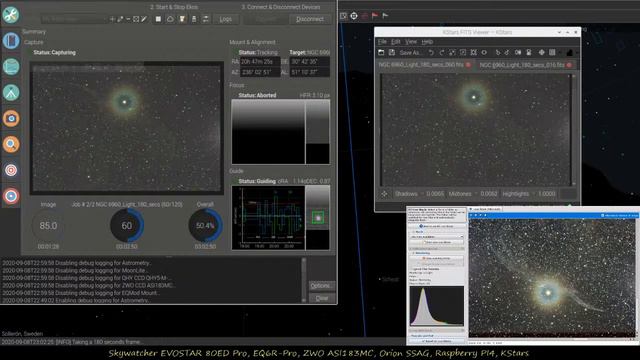
Task: Open the Scheduler module blue icon in Ekos sidebar
Action: (x=11, y=41)
